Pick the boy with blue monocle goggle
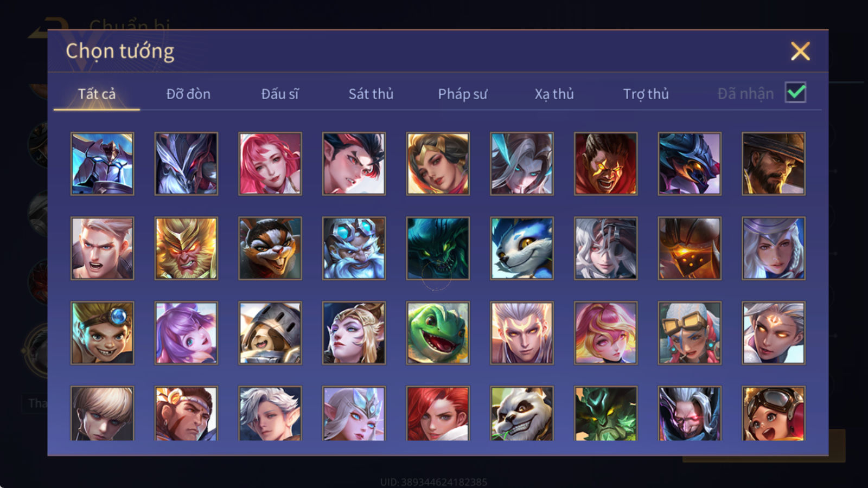 pyautogui.click(x=102, y=333)
